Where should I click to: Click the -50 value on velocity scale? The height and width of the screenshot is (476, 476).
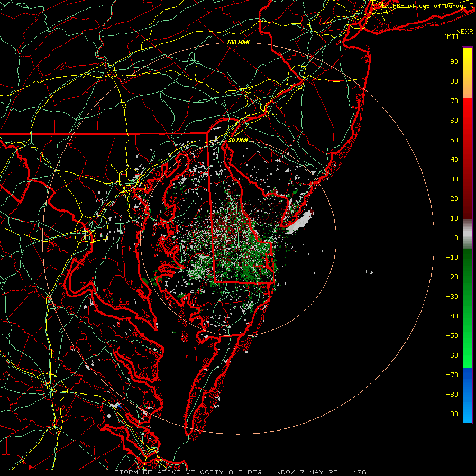[x=452, y=336]
